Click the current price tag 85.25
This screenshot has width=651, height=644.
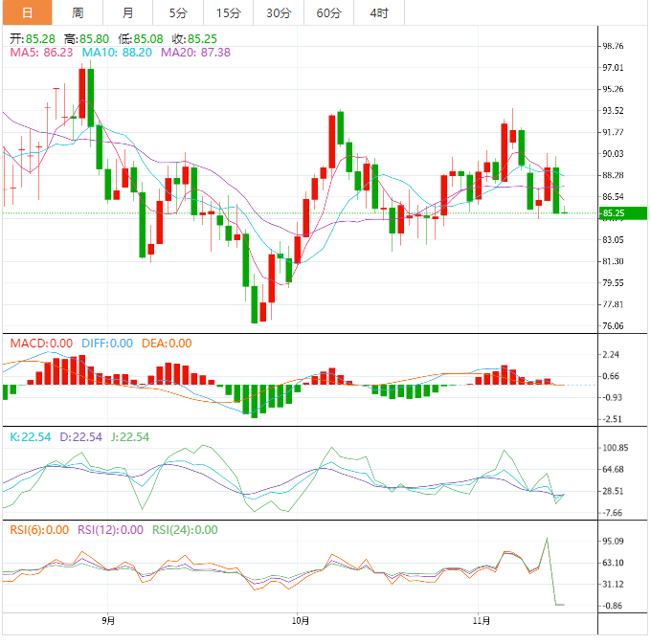(x=614, y=213)
